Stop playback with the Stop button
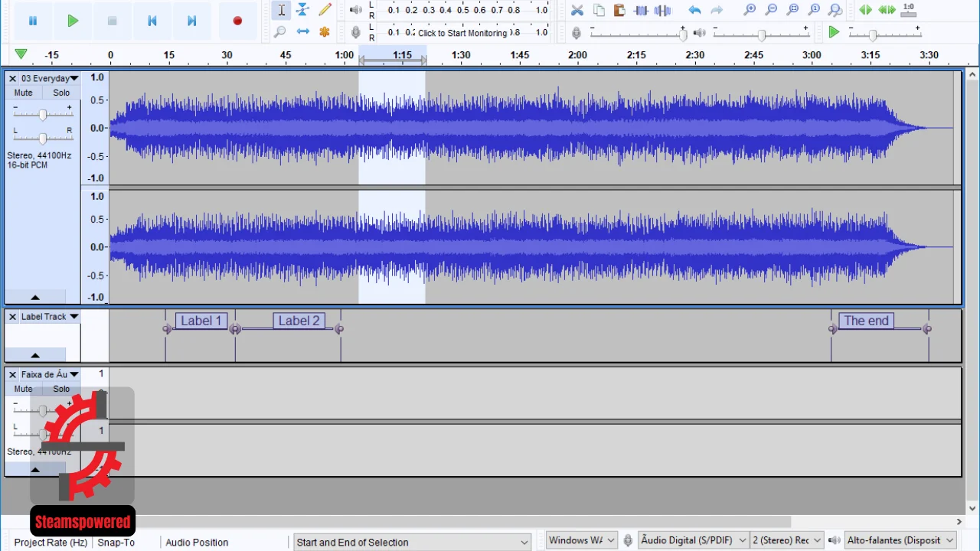Screen dimensions: 980x551 (113, 21)
